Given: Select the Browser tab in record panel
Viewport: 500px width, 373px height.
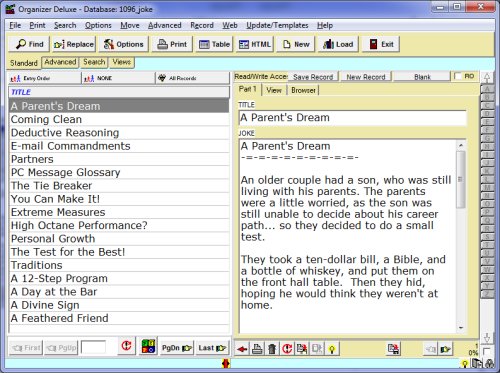Looking at the screenshot, I should [x=303, y=90].
